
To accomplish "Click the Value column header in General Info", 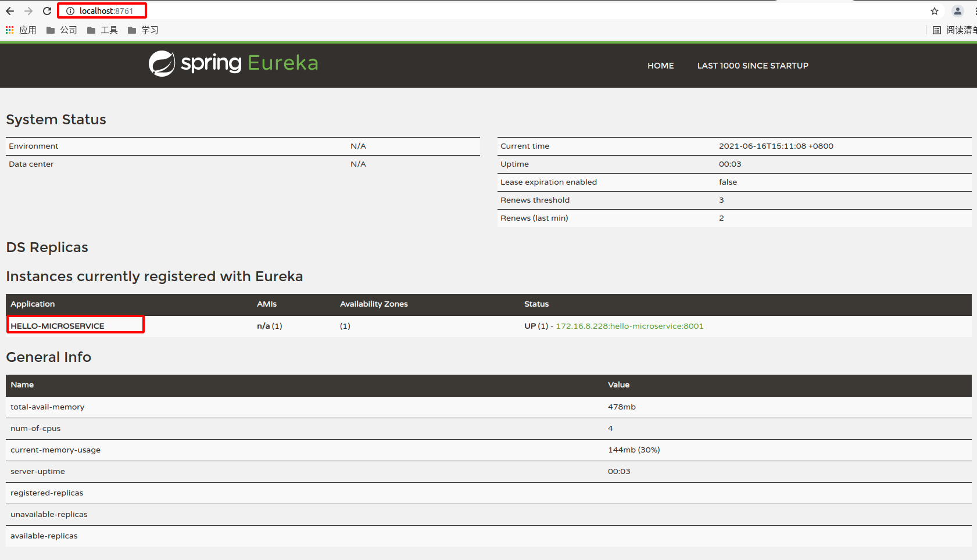I will tap(618, 385).
